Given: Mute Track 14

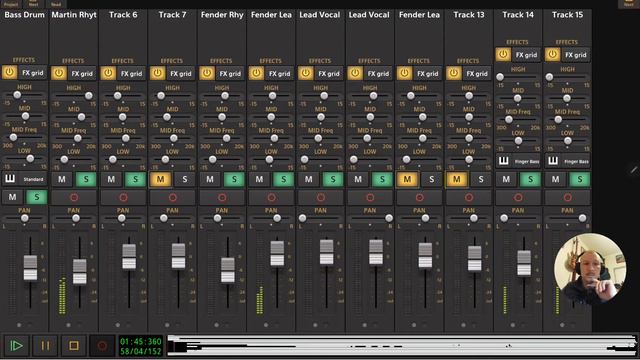Looking at the screenshot, I should (506, 179).
